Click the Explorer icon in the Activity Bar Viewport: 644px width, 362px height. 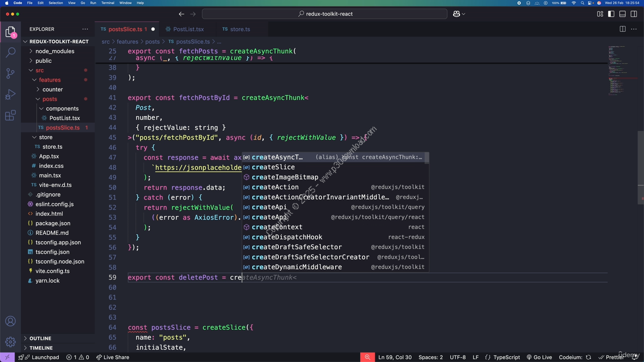[x=11, y=31]
